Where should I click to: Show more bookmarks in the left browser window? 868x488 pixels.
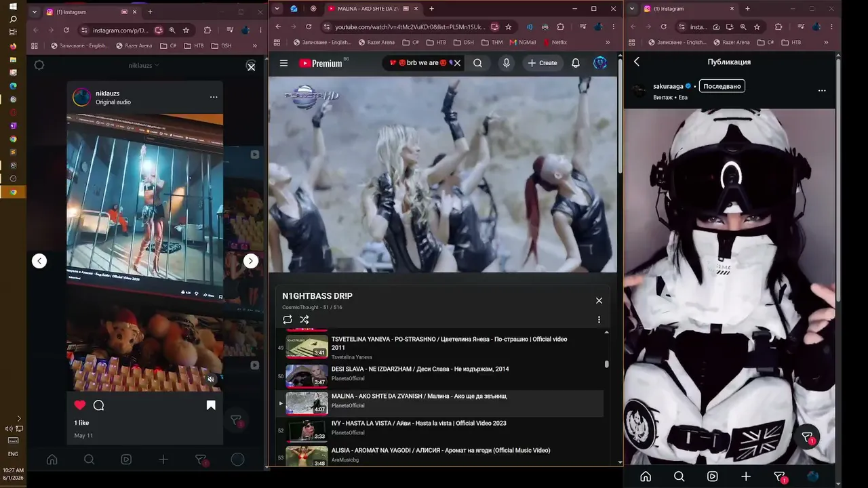pos(255,45)
